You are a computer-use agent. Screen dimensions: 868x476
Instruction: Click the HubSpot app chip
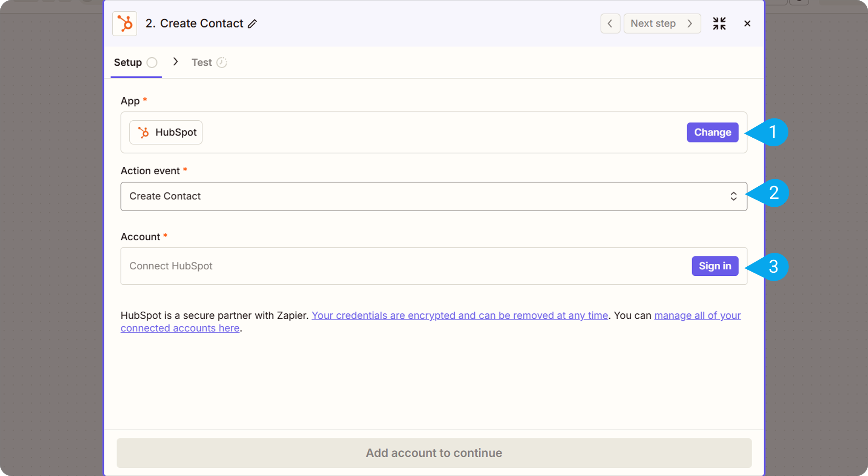click(166, 132)
